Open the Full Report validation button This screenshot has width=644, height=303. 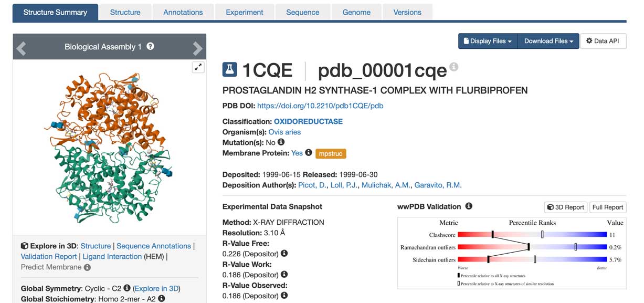pos(607,207)
